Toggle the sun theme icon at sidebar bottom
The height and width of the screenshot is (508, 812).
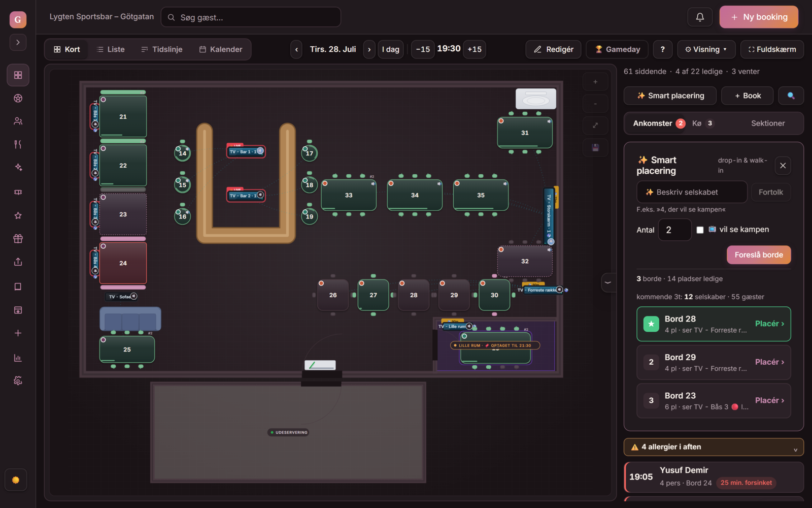coord(16,480)
